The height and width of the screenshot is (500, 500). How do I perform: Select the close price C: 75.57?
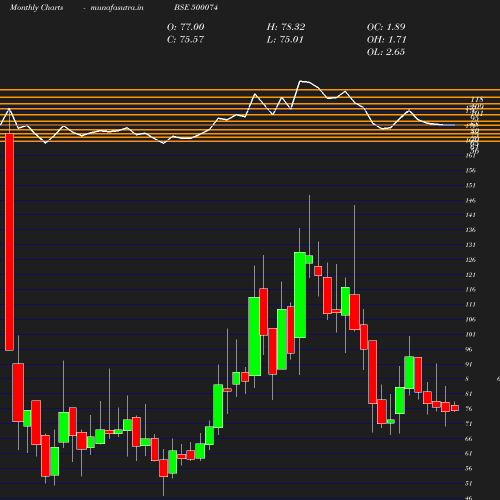[x=185, y=39]
